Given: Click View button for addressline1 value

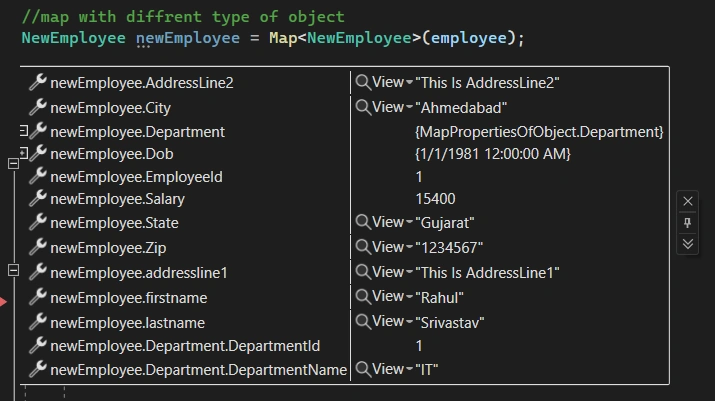Looking at the screenshot, I should click(388, 272).
